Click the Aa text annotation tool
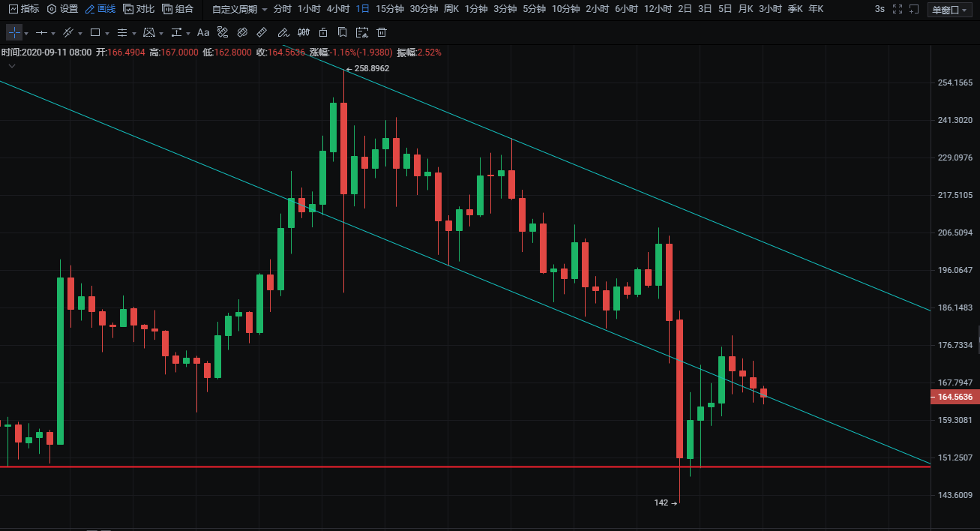The width and height of the screenshot is (980, 531). click(203, 33)
